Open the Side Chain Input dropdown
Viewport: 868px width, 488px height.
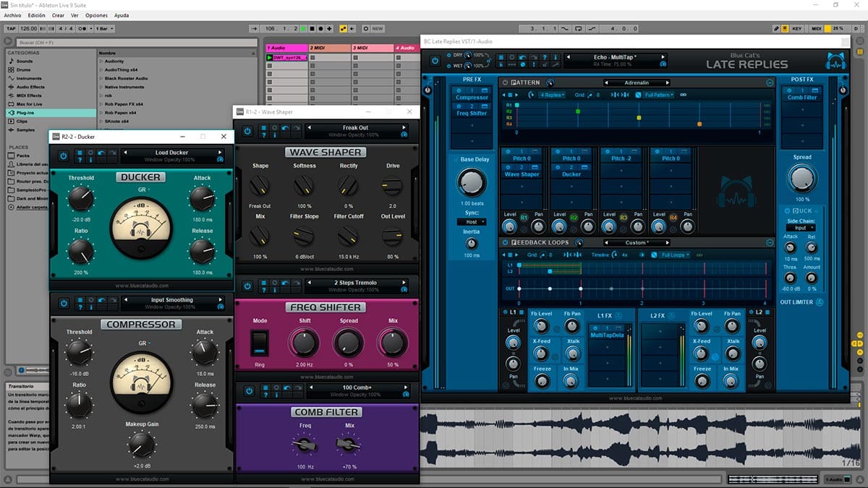[x=800, y=228]
